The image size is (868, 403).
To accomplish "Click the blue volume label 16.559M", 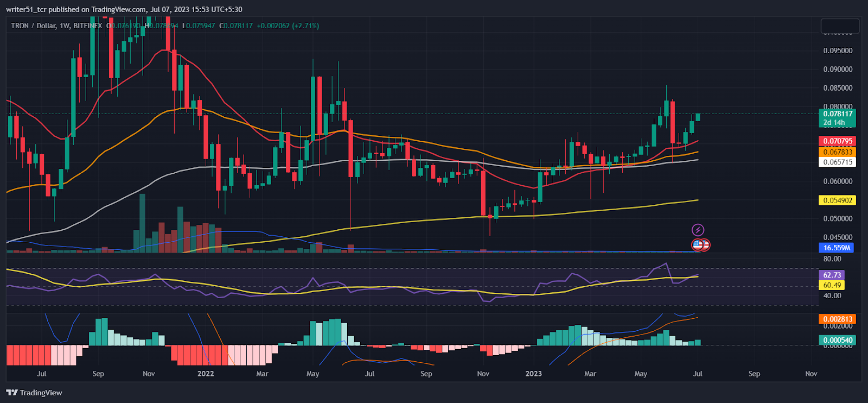I will (x=836, y=248).
